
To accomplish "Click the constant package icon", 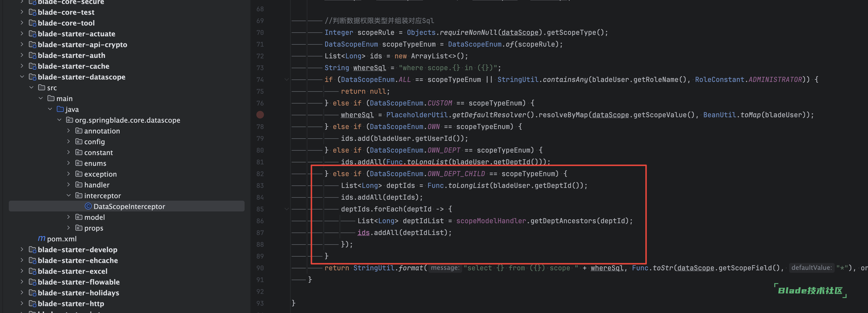I will (x=79, y=152).
